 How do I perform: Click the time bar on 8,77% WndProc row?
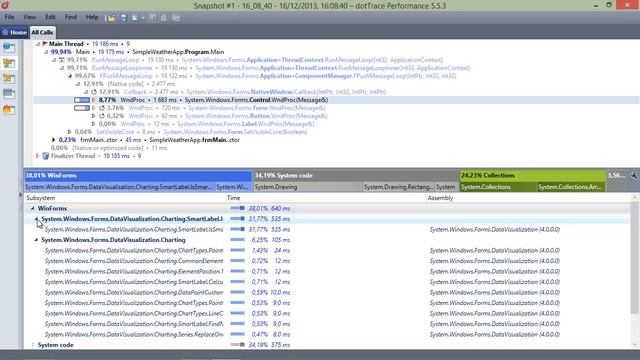pos(82,100)
